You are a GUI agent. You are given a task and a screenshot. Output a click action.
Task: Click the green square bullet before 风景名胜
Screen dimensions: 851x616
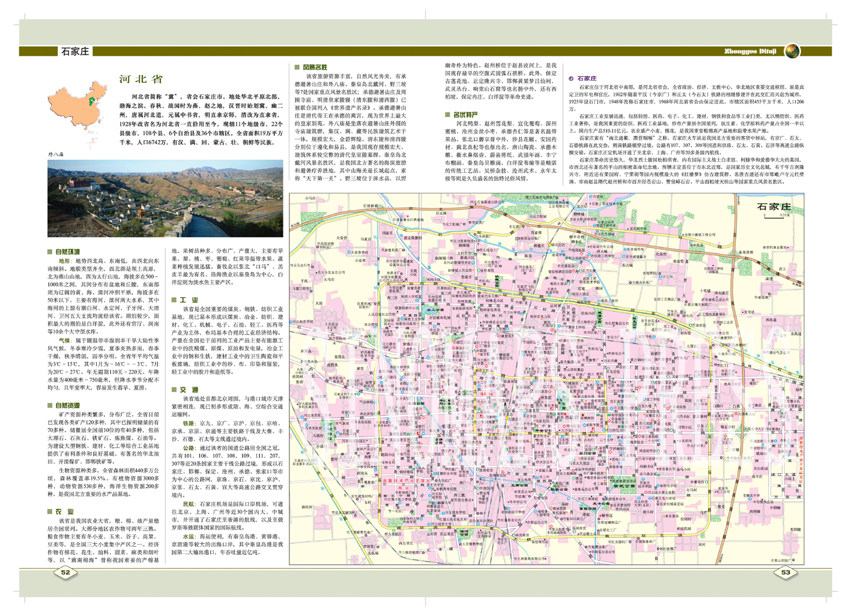click(x=297, y=67)
